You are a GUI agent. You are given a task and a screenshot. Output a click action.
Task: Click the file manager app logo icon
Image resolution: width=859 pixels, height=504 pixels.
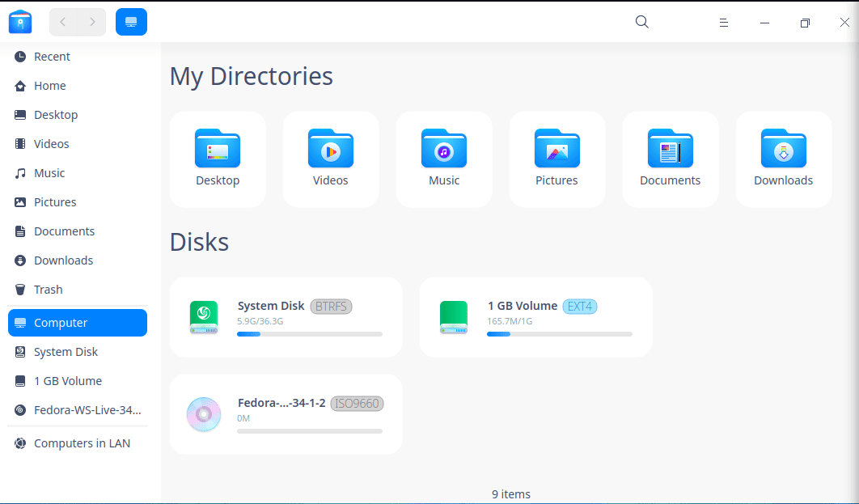coord(20,22)
